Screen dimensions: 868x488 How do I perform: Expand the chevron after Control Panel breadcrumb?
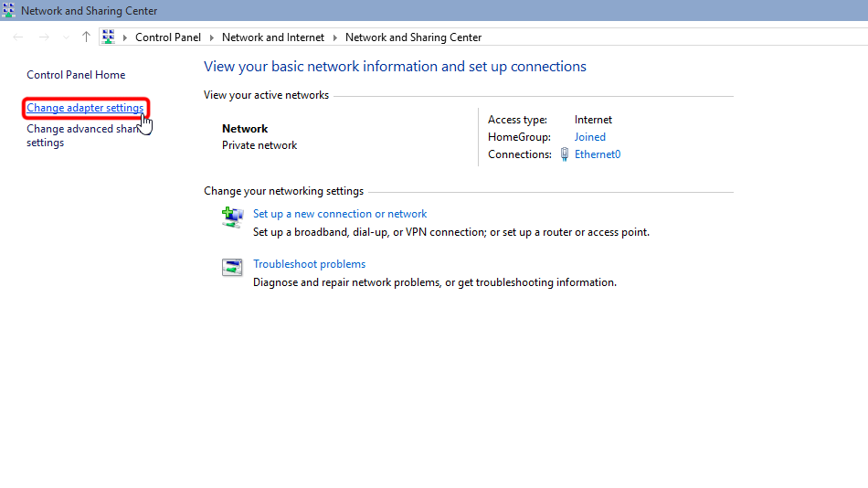pos(211,37)
